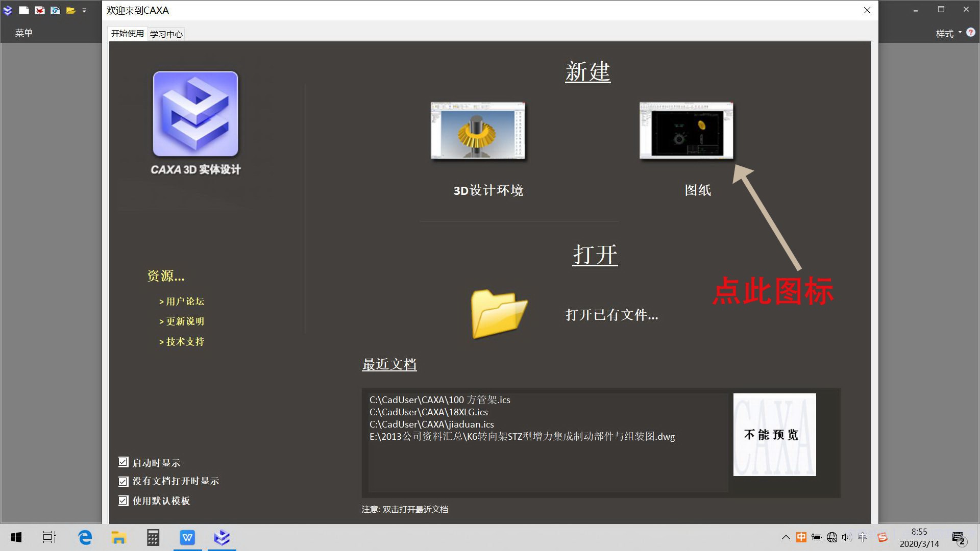The height and width of the screenshot is (551, 980).
Task: Click the volume speaker tray icon
Action: click(847, 537)
